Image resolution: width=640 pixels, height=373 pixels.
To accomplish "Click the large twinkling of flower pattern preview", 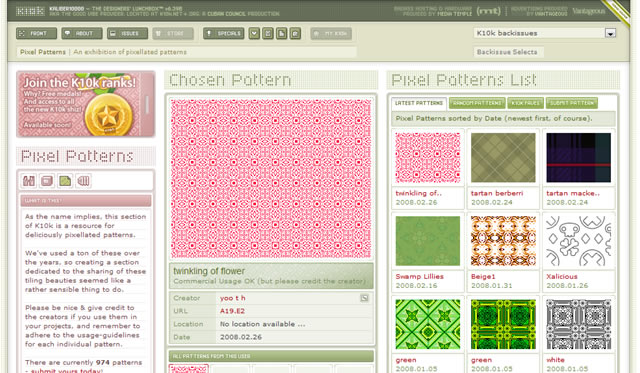I will [x=271, y=178].
